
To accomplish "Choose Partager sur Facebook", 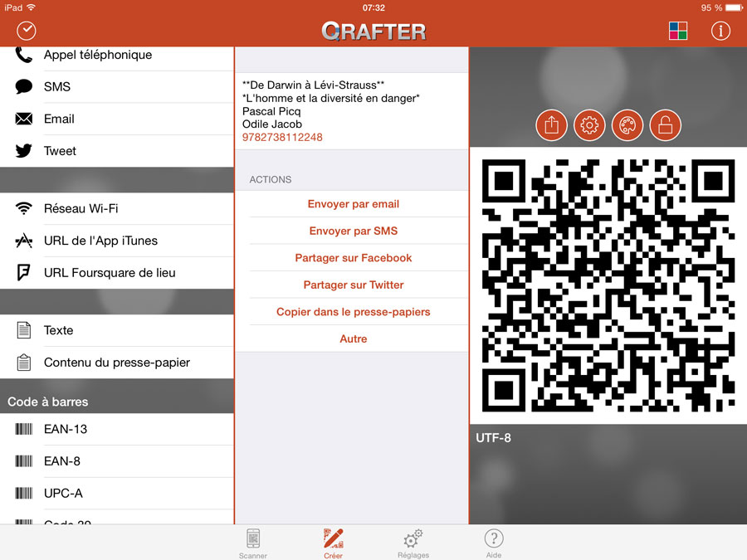I will (x=353, y=258).
